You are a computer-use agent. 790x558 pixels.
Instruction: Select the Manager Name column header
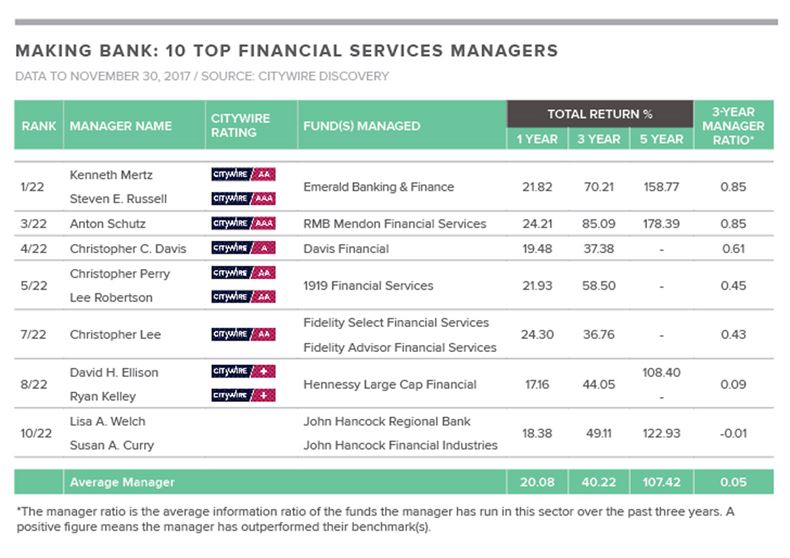[120, 126]
